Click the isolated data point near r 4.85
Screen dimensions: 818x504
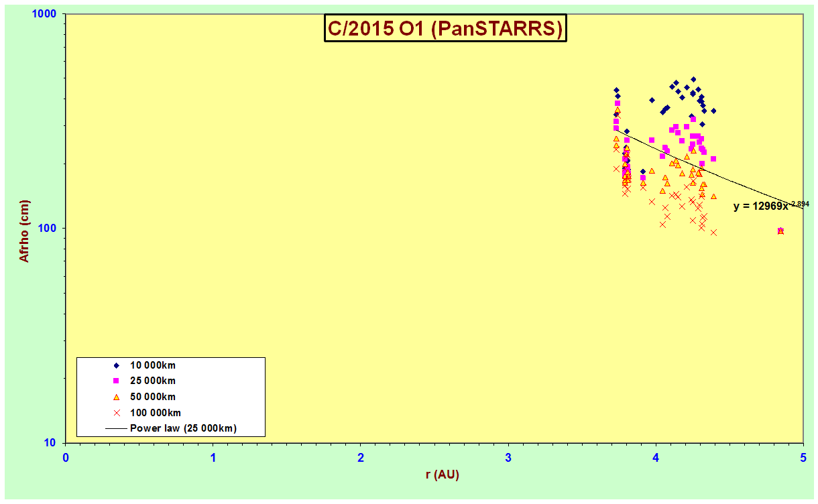pos(780,231)
